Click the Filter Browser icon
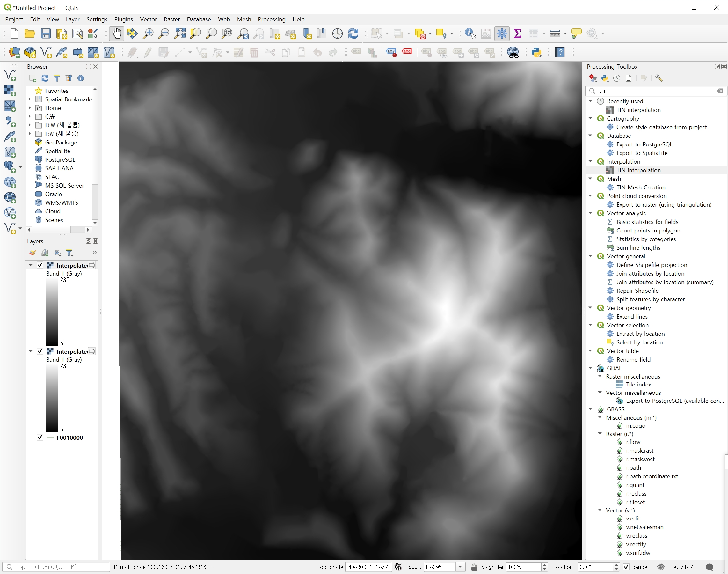The width and height of the screenshot is (728, 574). pyautogui.click(x=57, y=78)
